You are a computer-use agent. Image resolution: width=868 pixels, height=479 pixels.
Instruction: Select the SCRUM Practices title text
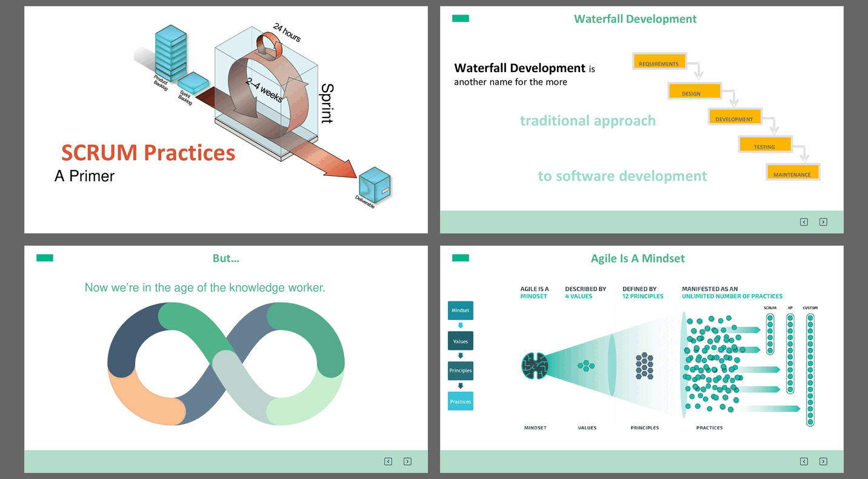tap(148, 152)
